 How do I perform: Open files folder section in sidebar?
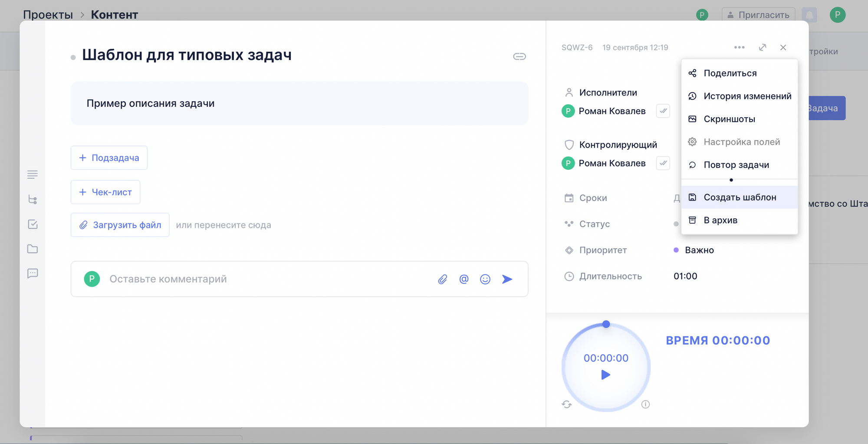click(x=33, y=249)
